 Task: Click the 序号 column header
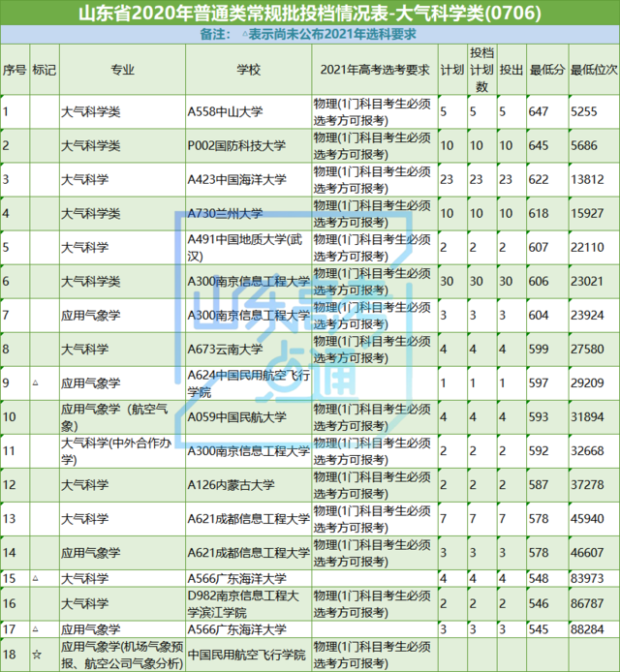tap(15, 70)
